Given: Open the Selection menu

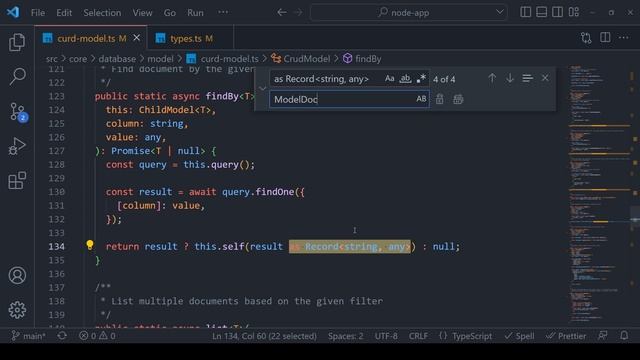Looking at the screenshot, I should pos(102,13).
